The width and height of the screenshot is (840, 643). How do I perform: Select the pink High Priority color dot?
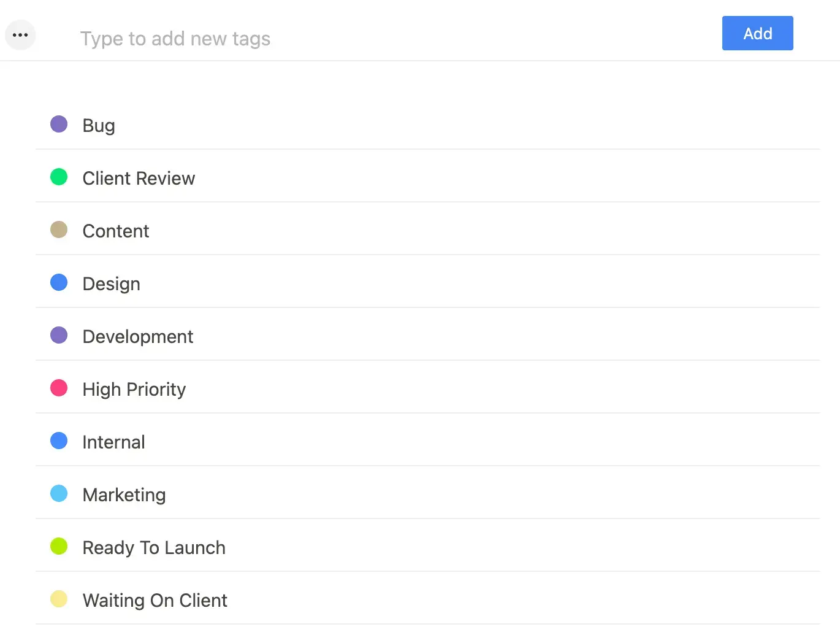(59, 388)
